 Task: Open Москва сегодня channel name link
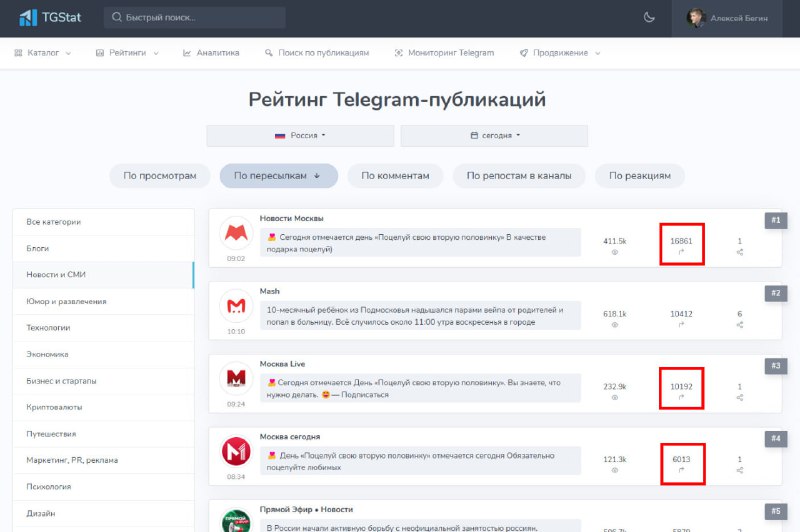click(290, 437)
